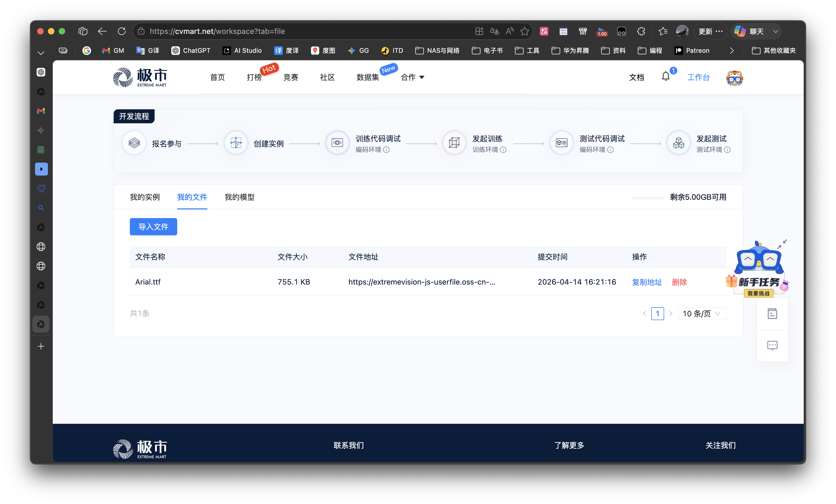
Task: Click the browser address bar URL
Action: [x=217, y=31]
